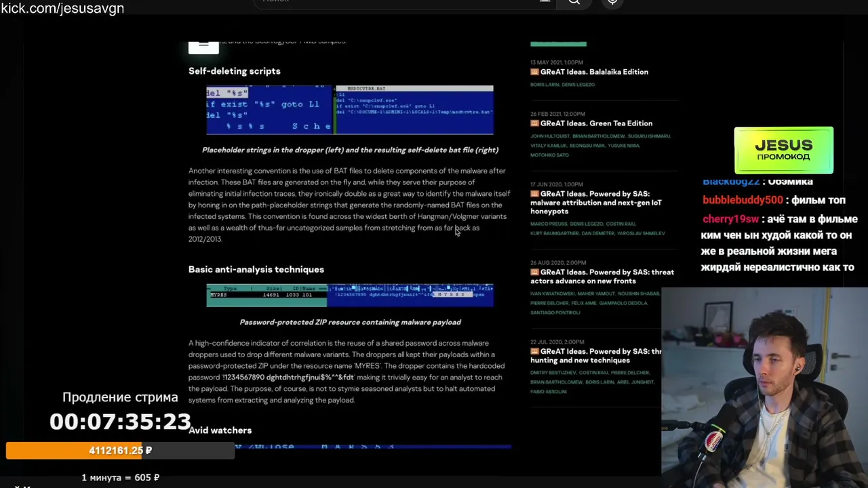
Task: Click the microphone voice search icon
Action: pyautogui.click(x=612, y=2)
